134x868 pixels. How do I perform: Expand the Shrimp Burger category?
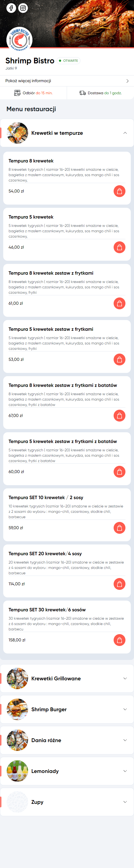click(x=67, y=709)
